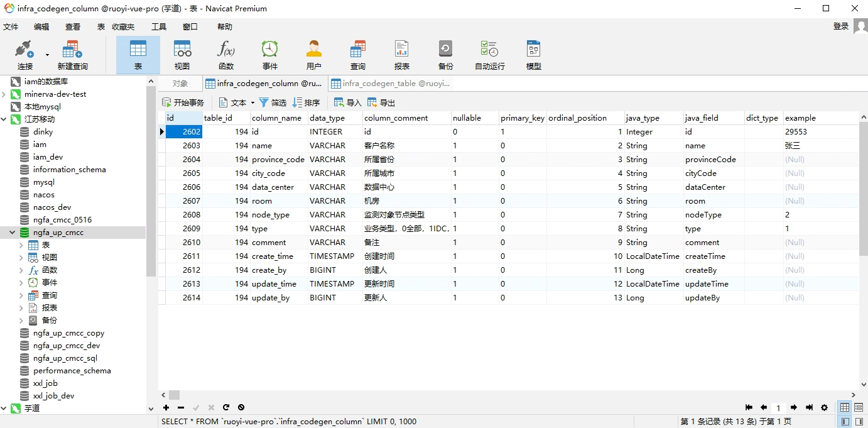Click the 自动运行 (Automation) toolbar icon
This screenshot has width=868, height=428.
pos(489,55)
